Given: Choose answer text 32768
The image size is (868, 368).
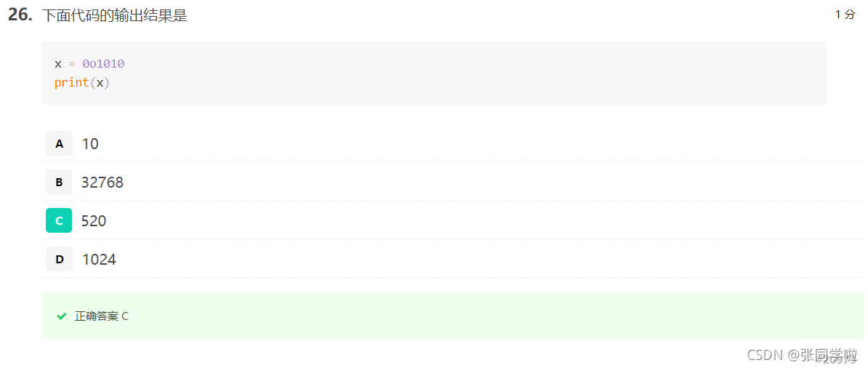Looking at the screenshot, I should click(x=103, y=183).
